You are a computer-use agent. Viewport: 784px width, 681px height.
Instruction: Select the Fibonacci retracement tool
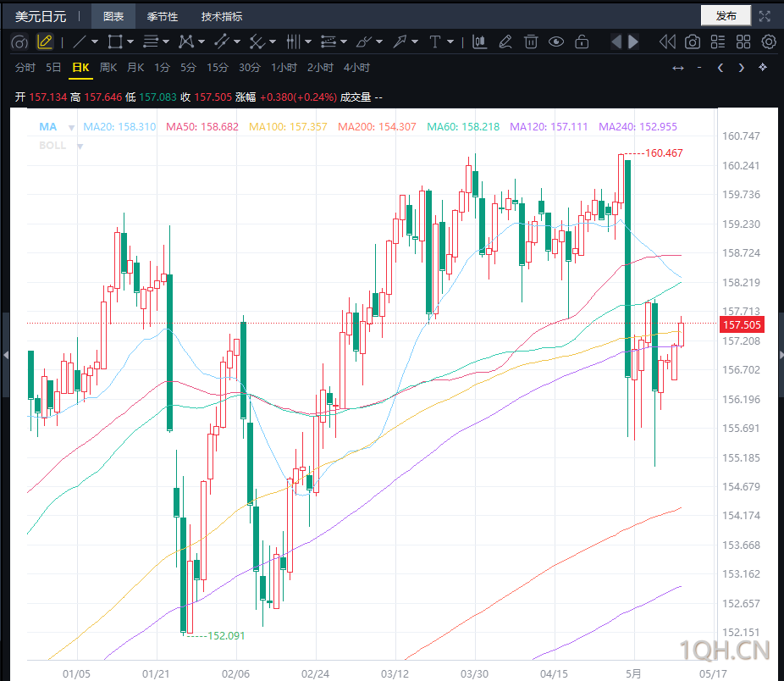(329, 42)
